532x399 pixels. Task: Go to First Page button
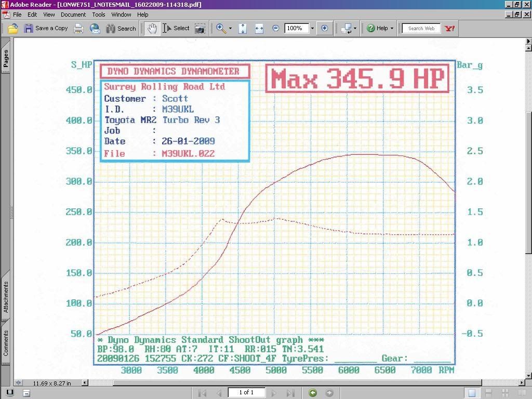coord(202,393)
